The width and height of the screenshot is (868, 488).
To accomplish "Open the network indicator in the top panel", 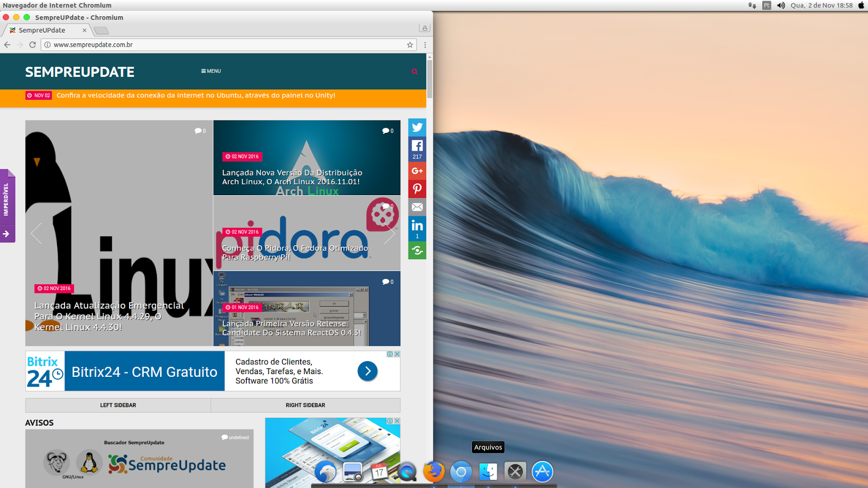I will point(752,5).
